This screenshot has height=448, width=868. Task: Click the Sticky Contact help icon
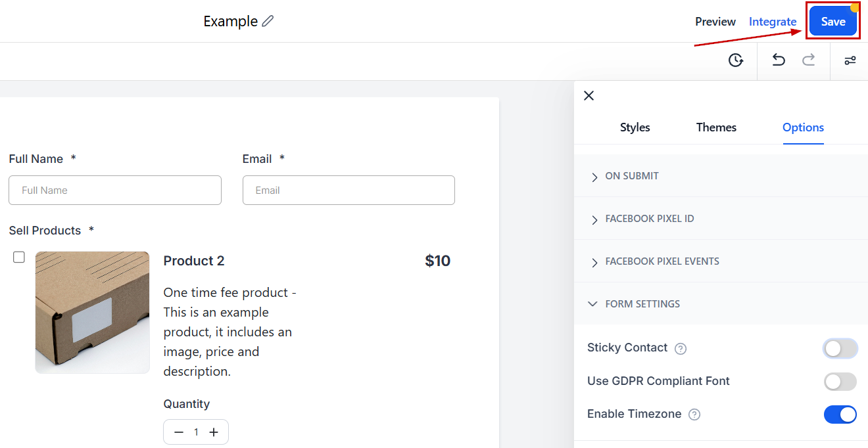[x=681, y=349]
